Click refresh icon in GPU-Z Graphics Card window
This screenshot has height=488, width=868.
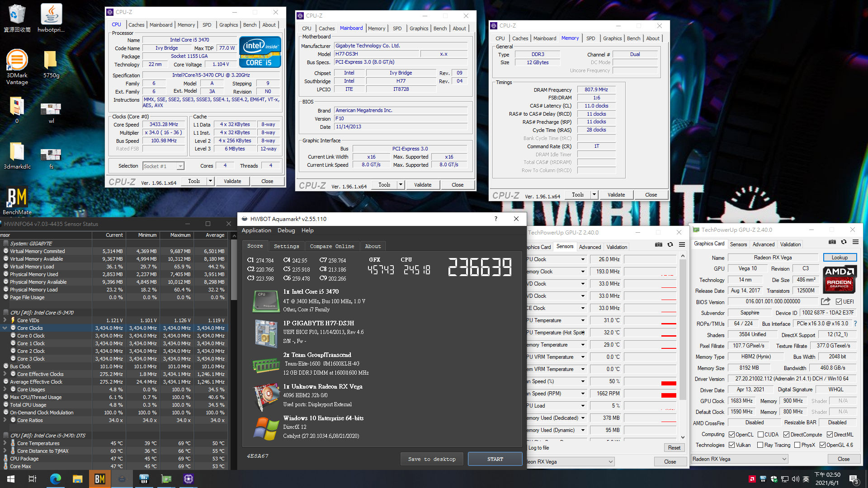(844, 242)
